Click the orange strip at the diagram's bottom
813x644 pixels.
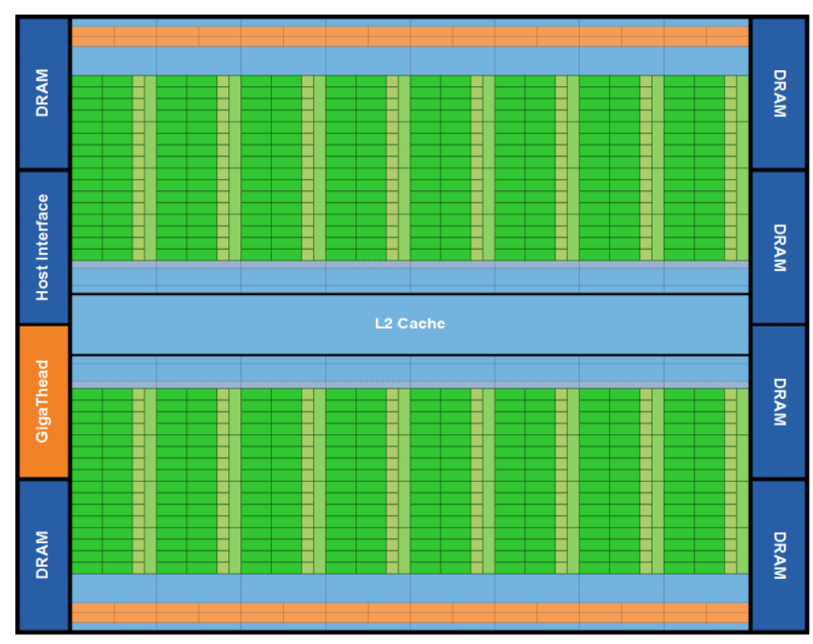pyautogui.click(x=410, y=613)
